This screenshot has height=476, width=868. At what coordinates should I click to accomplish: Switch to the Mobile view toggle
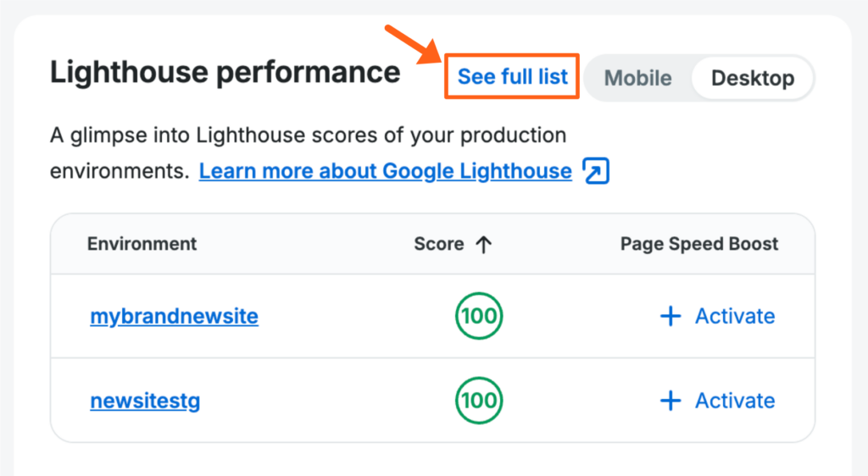pos(637,79)
